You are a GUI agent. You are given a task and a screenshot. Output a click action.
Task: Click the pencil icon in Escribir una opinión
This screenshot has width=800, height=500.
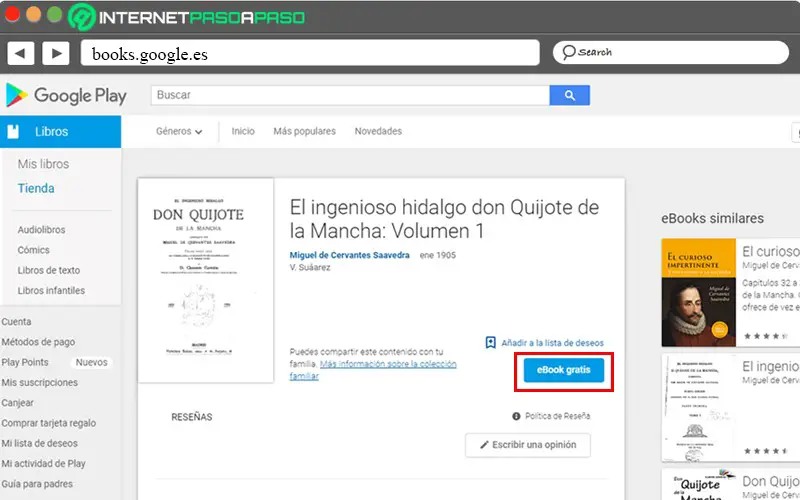(484, 445)
